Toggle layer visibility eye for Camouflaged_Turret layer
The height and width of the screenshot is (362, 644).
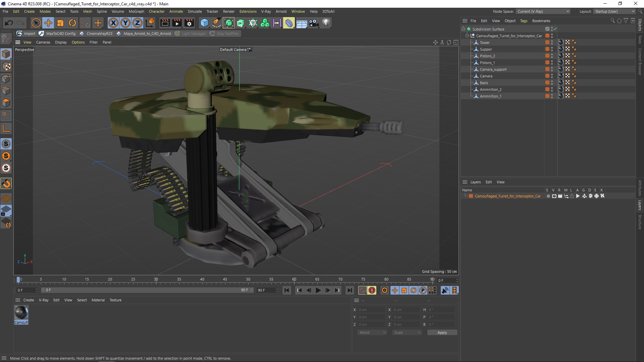[554, 196]
